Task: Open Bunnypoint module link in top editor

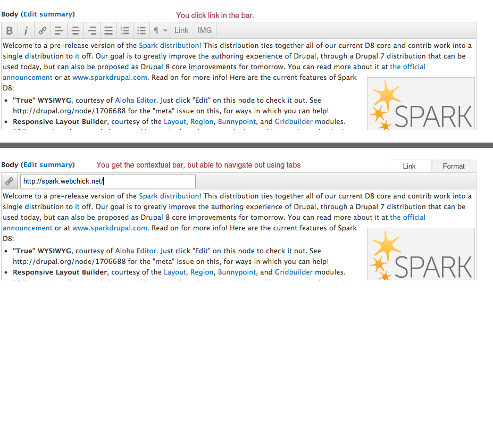Action: 237,122
